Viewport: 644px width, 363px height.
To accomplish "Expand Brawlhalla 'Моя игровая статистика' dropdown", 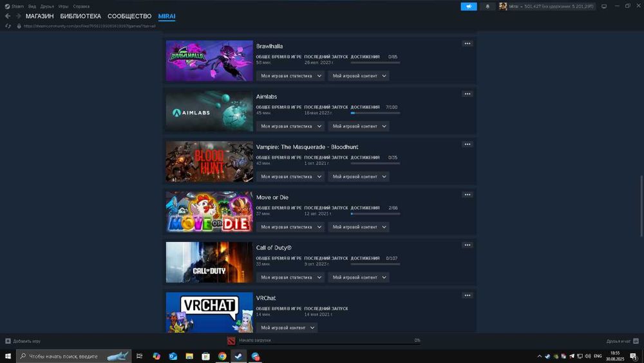I will (x=290, y=76).
